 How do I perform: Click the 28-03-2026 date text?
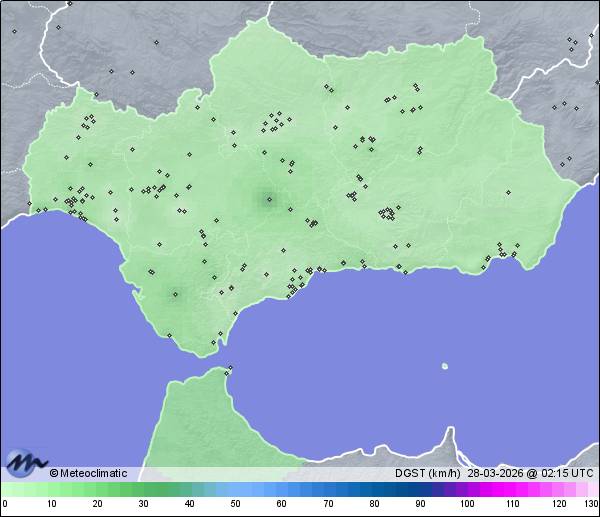[497, 473]
